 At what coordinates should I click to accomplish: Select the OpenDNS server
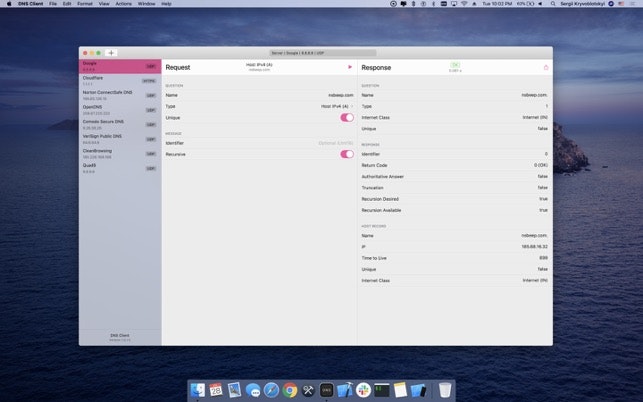tap(120, 110)
